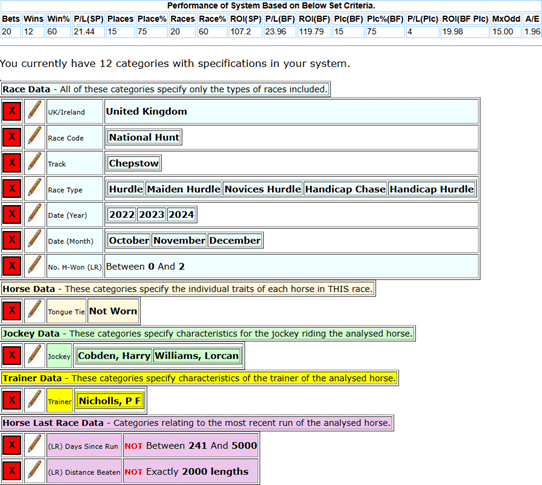Remove the Trainer filter red X
The width and height of the screenshot is (542, 485).
(12, 400)
